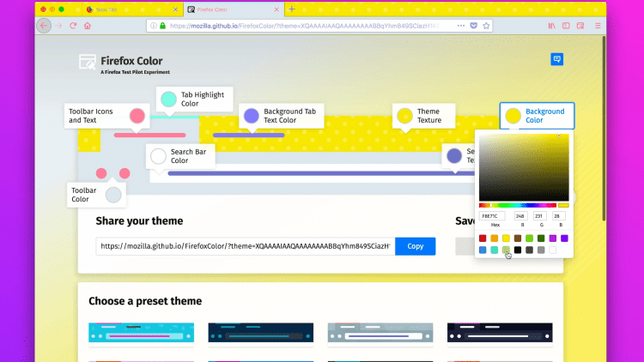644x362 pixels.
Task: Click the blue feedback icon
Action: tap(557, 59)
